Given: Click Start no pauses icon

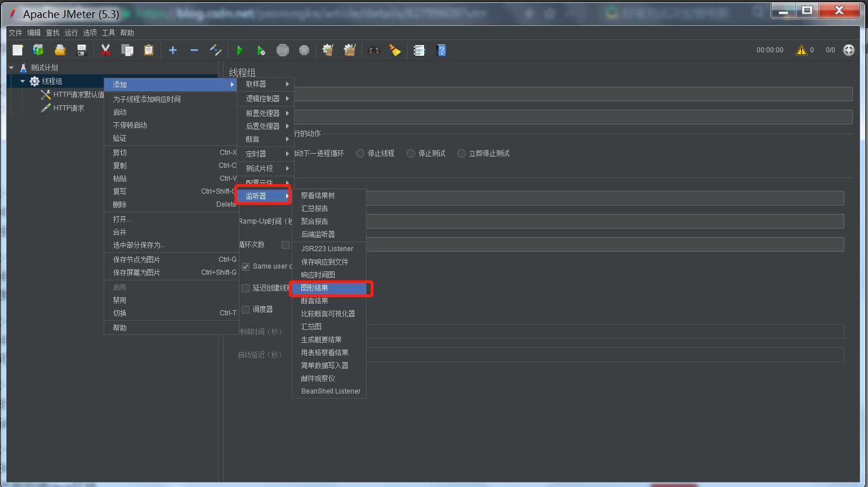Looking at the screenshot, I should pyautogui.click(x=261, y=51).
